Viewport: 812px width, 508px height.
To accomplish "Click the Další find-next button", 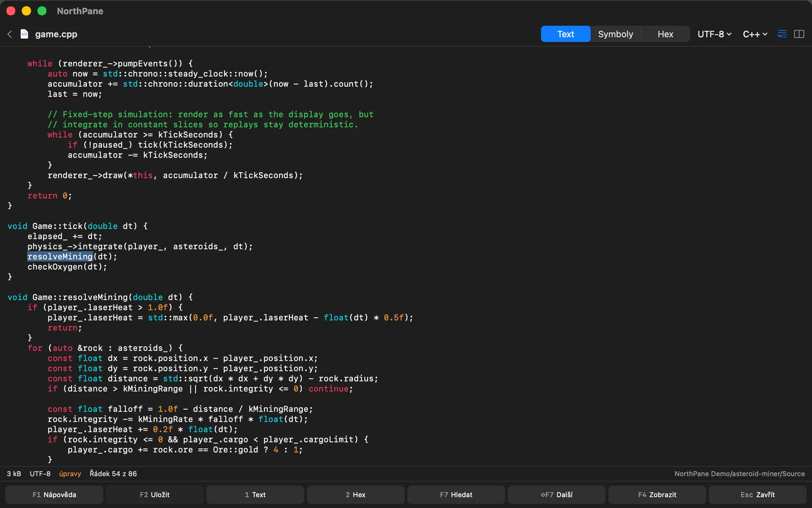I will (557, 494).
